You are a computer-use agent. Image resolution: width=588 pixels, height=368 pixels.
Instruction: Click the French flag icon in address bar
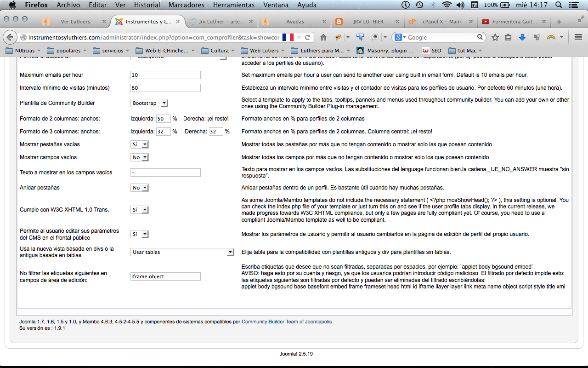pyautogui.click(x=288, y=37)
